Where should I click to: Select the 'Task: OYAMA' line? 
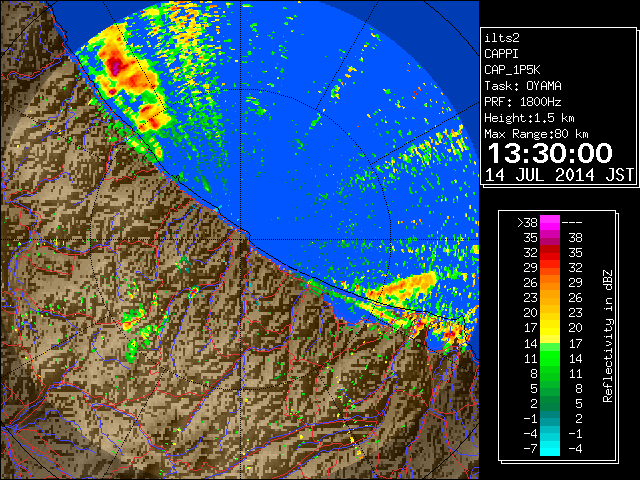(523, 86)
